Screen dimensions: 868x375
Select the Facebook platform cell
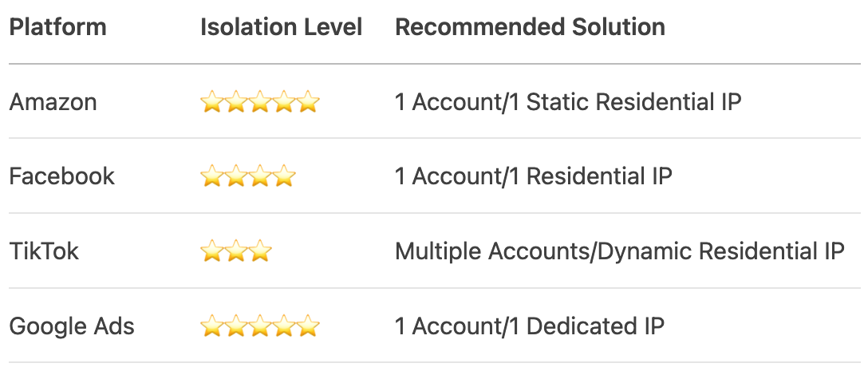62,176
